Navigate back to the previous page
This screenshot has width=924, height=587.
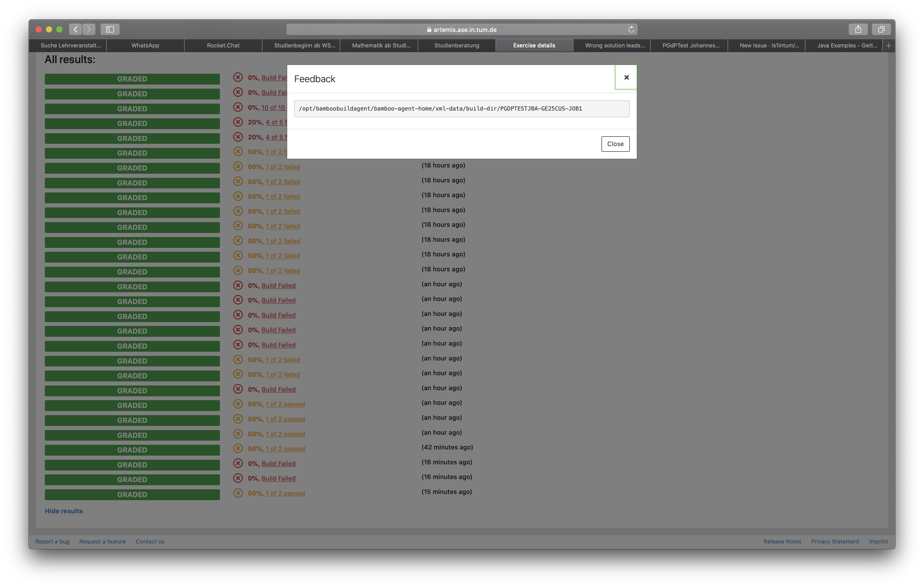pos(75,29)
